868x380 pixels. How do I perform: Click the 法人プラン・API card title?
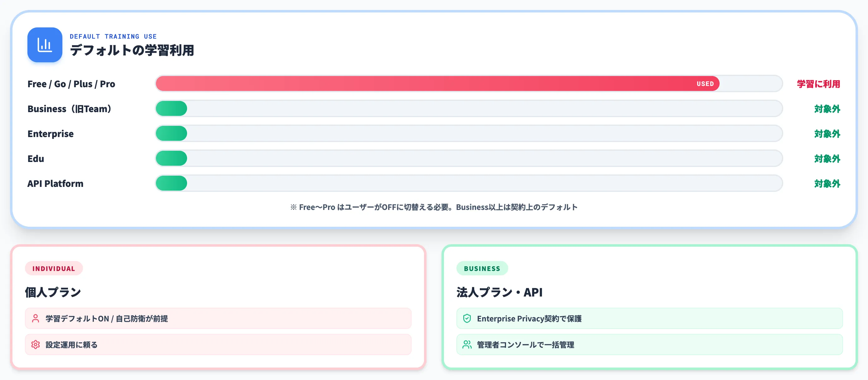pyautogui.click(x=499, y=292)
